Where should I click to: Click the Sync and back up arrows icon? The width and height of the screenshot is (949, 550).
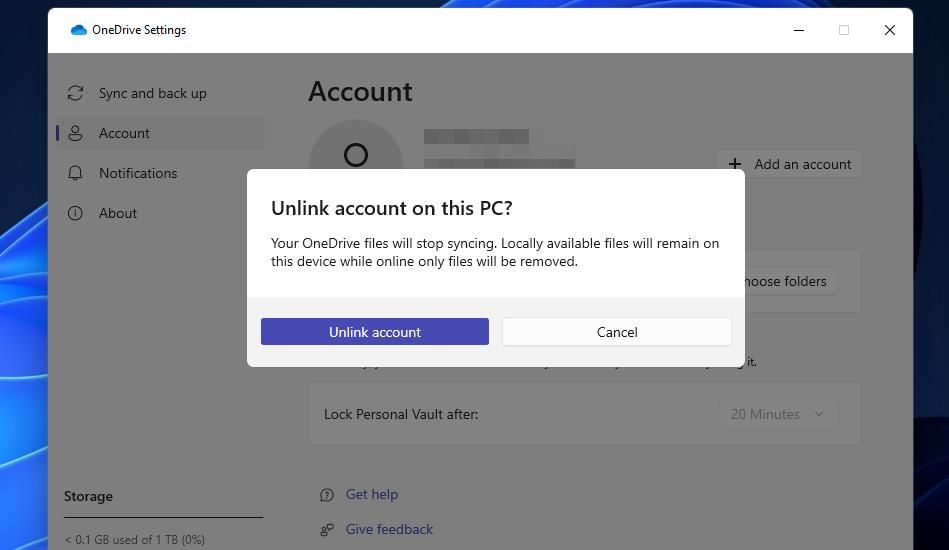(75, 93)
